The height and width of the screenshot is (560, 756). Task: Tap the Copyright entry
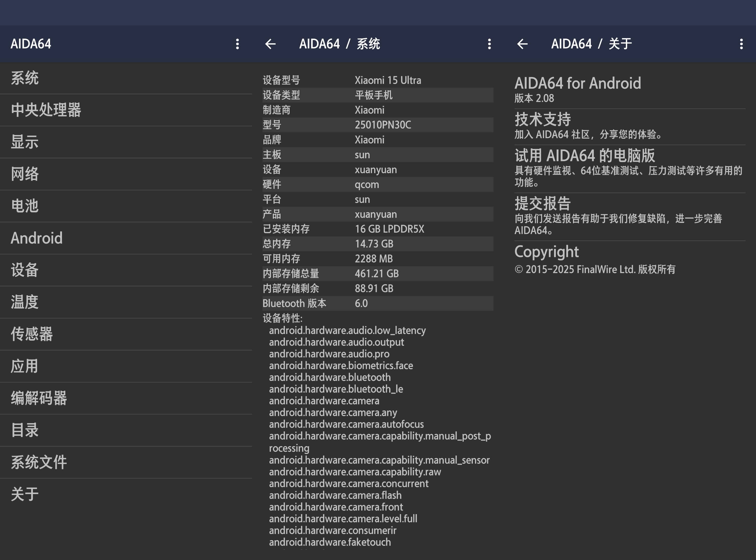point(630,259)
